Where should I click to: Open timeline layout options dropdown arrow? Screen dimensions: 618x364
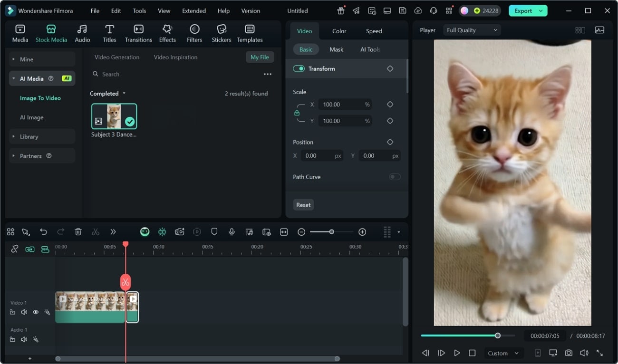[x=398, y=232]
